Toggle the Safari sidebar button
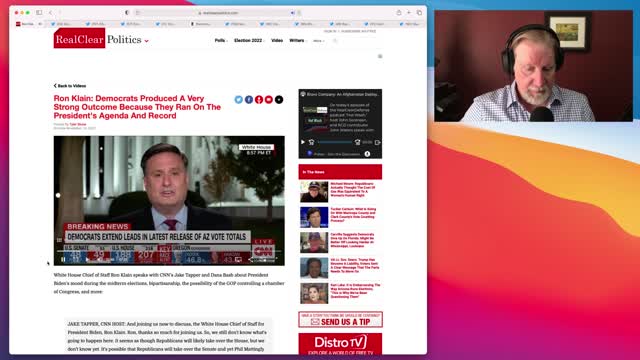Screen dimensions: 640x360 tap(39, 13)
